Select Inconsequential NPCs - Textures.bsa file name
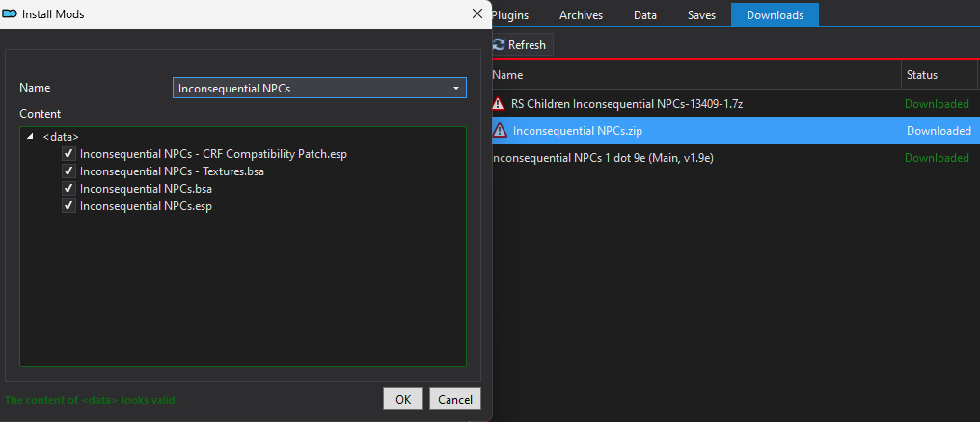This screenshot has width=980, height=422. pyautogui.click(x=172, y=171)
